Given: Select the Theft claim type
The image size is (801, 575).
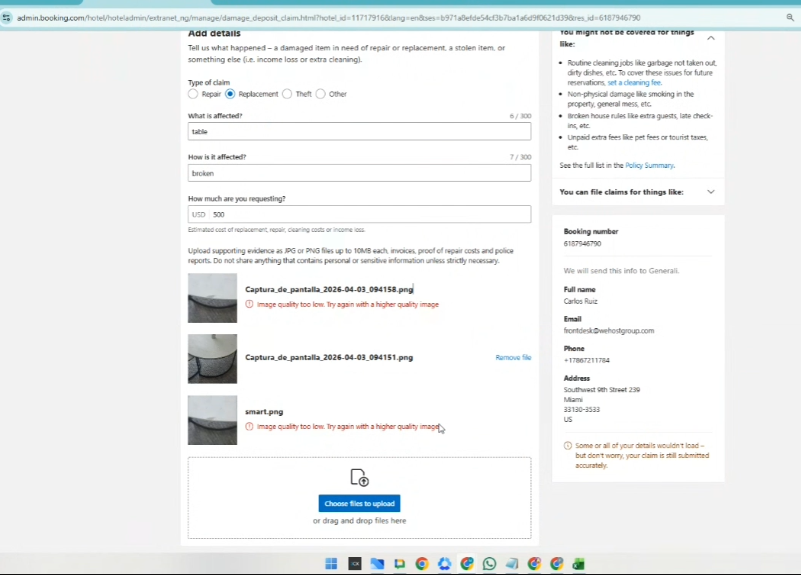Looking at the screenshot, I should pyautogui.click(x=287, y=94).
